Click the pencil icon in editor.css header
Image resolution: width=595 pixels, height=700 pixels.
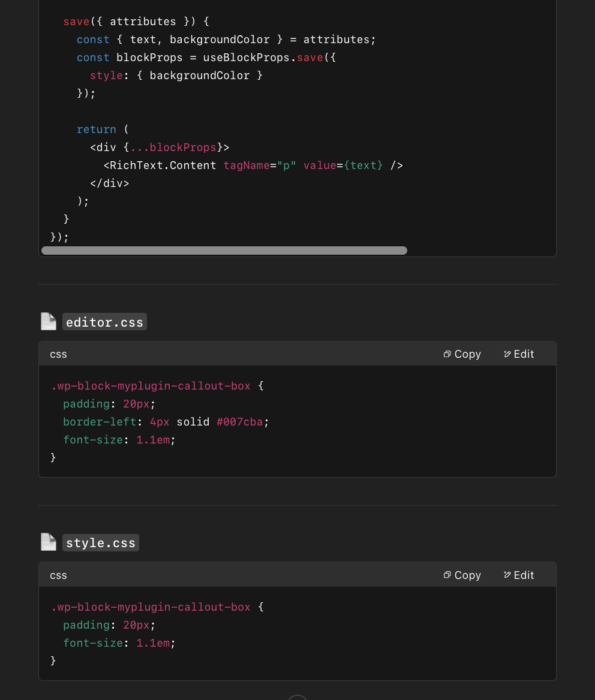pyautogui.click(x=507, y=354)
